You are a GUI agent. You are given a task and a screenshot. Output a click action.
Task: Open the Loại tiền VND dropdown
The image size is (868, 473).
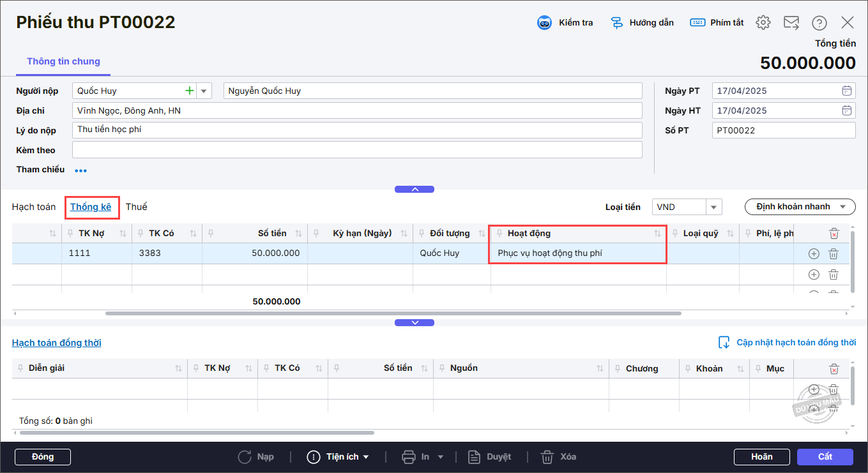(x=714, y=207)
